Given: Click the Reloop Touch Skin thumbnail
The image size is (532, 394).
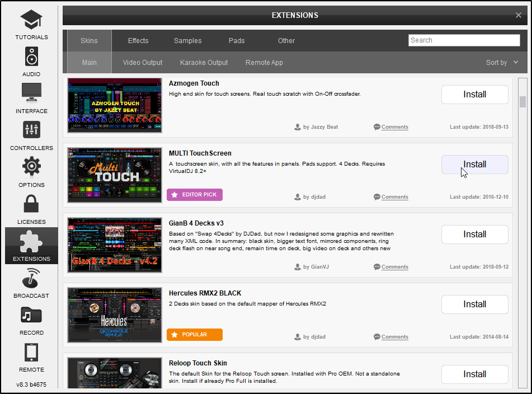Looking at the screenshot, I should 115,373.
